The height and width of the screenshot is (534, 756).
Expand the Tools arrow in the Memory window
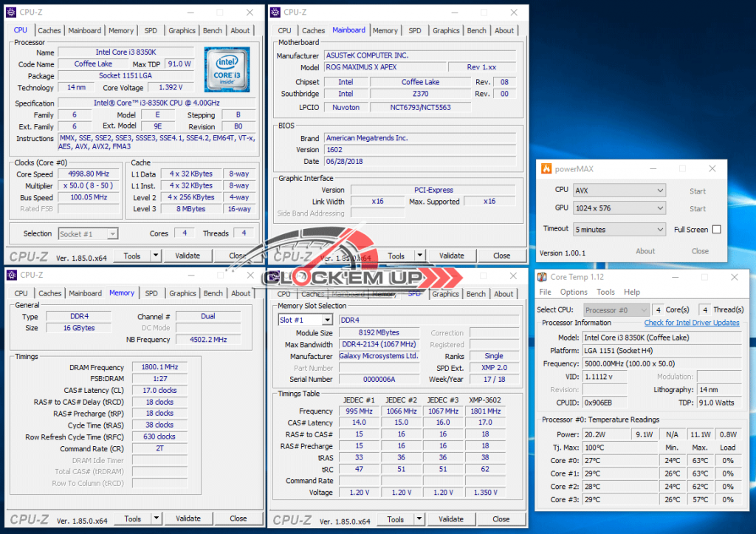tap(157, 518)
